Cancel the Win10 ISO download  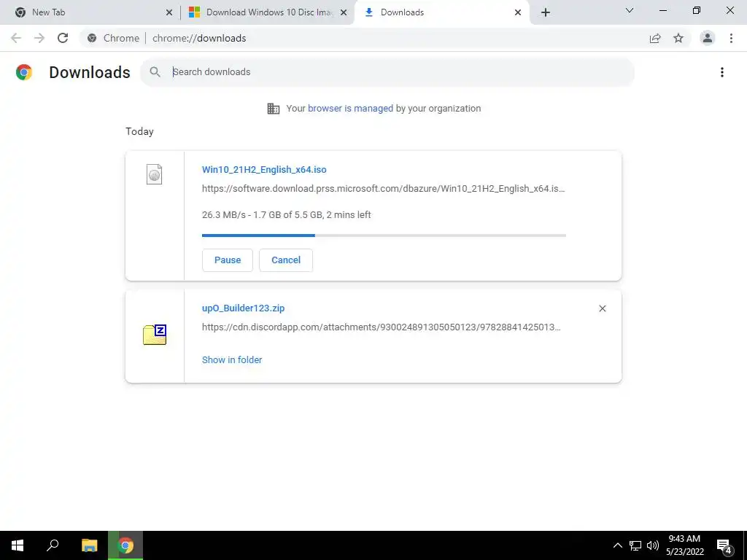286,260
